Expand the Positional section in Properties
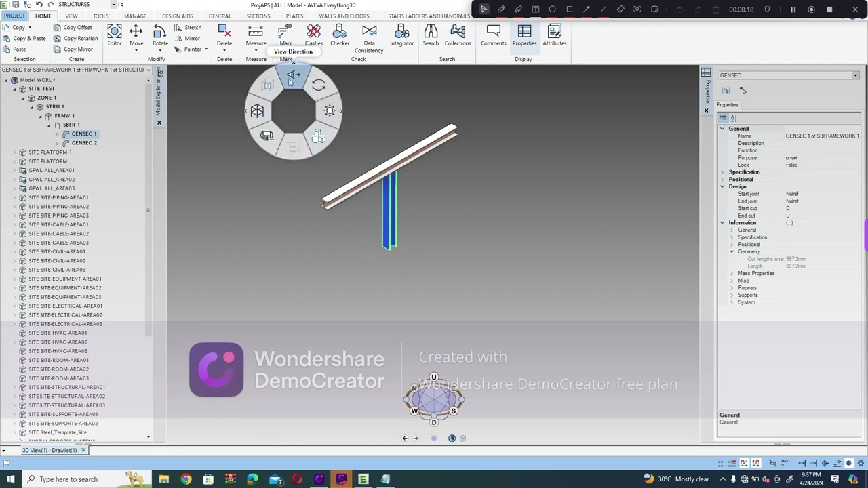This screenshot has width=868, height=488. click(x=722, y=180)
